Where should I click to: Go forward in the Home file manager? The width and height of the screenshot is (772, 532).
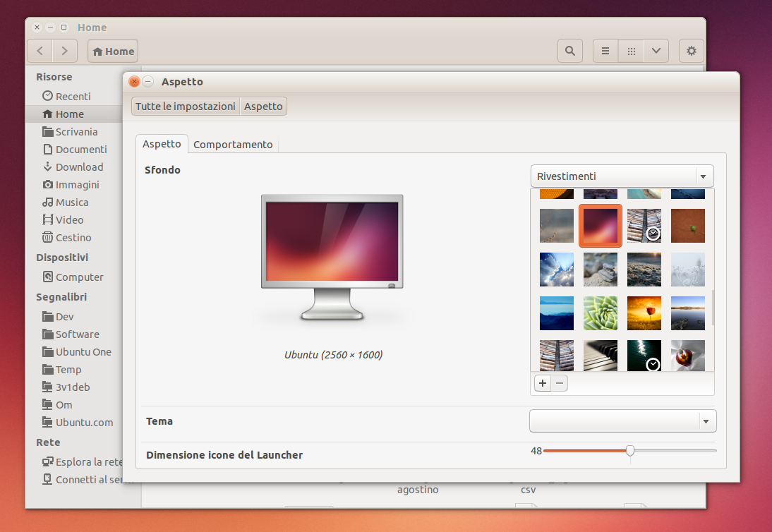[64, 52]
